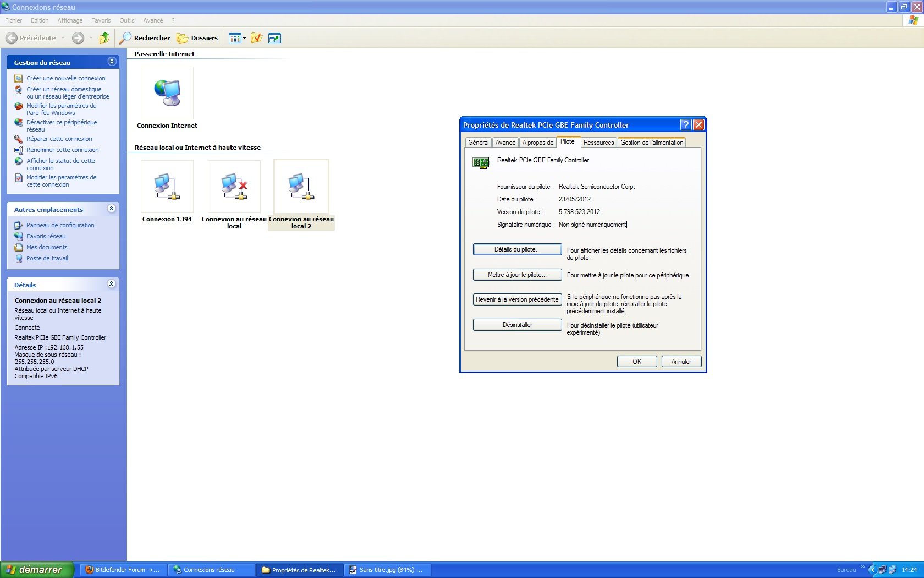
Task: Click the tray expand arrow icon
Action: coord(872,570)
